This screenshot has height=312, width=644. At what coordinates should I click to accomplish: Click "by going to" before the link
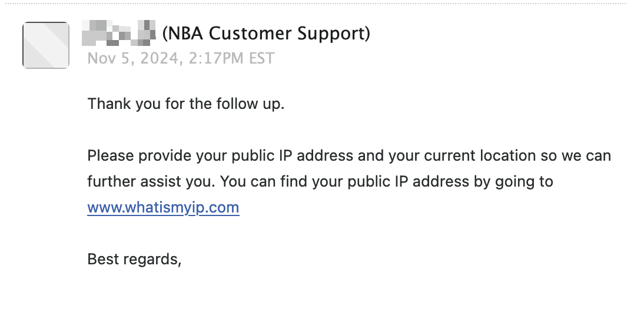pos(513,182)
